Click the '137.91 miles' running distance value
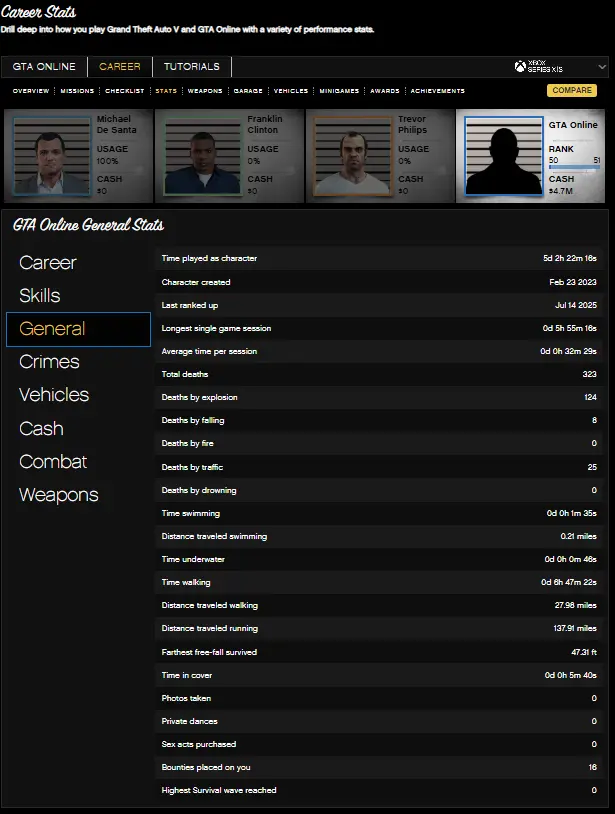Viewport: 615px width, 814px height. [x=575, y=628]
